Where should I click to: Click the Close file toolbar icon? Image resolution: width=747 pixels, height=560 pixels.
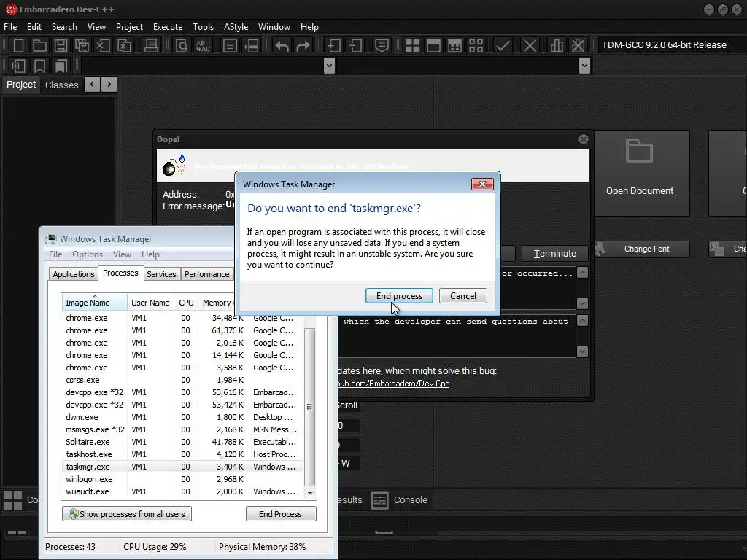click(103, 46)
